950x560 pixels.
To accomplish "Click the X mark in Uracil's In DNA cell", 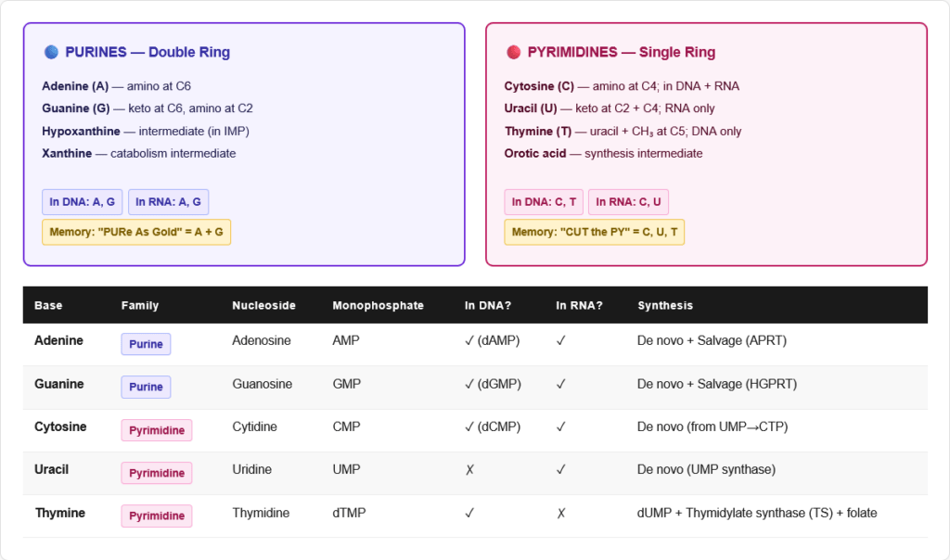I will 469,470.
